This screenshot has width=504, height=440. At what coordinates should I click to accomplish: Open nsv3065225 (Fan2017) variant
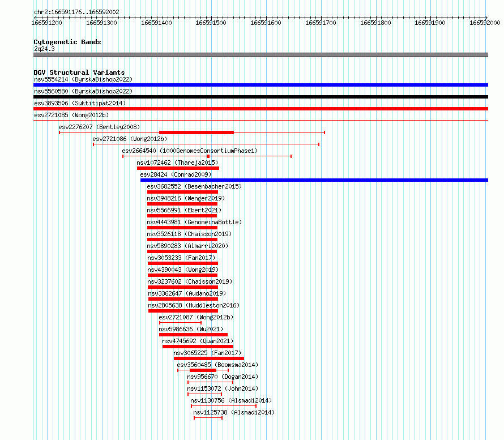click(x=207, y=353)
